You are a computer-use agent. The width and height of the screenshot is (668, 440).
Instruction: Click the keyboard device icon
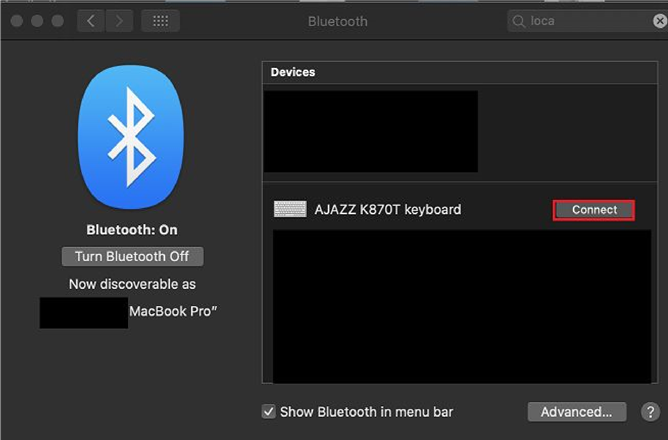(x=290, y=209)
